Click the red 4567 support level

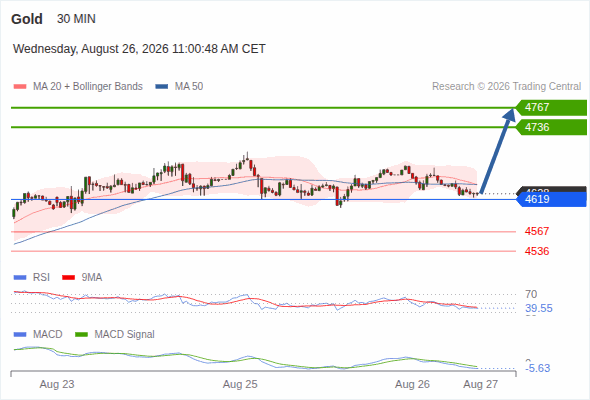pos(537,231)
